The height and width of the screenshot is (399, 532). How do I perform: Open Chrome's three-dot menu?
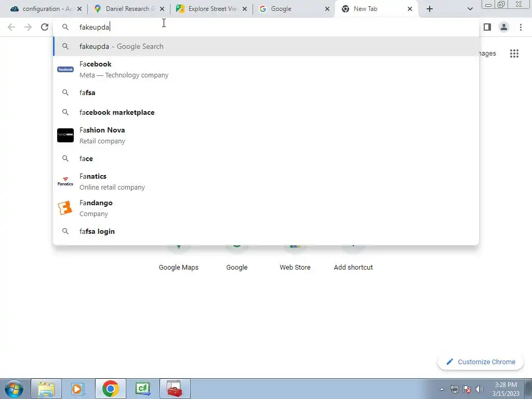pos(521,27)
